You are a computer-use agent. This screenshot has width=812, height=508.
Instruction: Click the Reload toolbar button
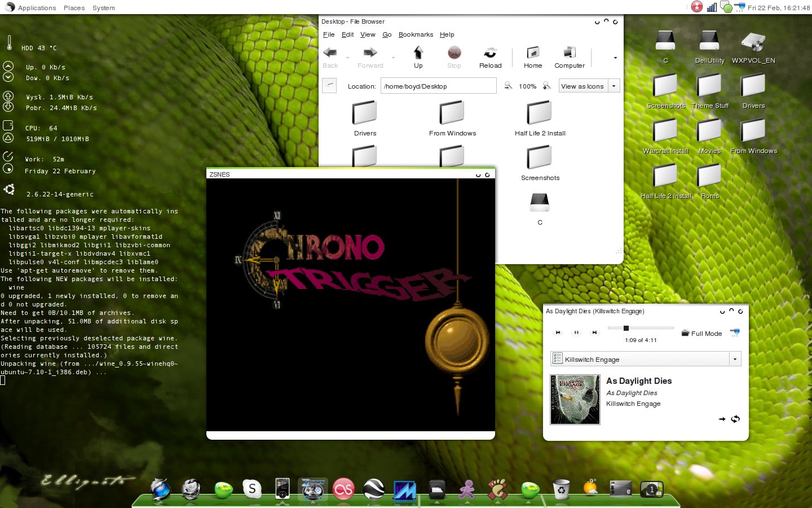click(x=490, y=57)
